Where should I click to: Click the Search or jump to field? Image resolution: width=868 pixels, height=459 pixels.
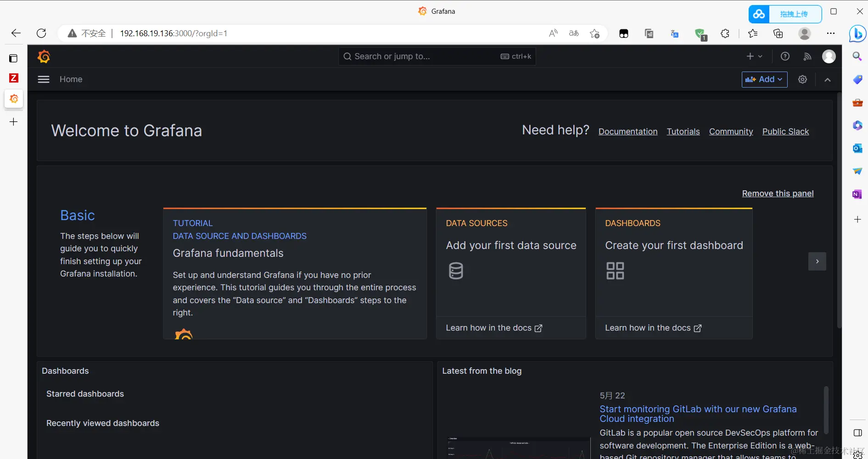pyautogui.click(x=437, y=56)
